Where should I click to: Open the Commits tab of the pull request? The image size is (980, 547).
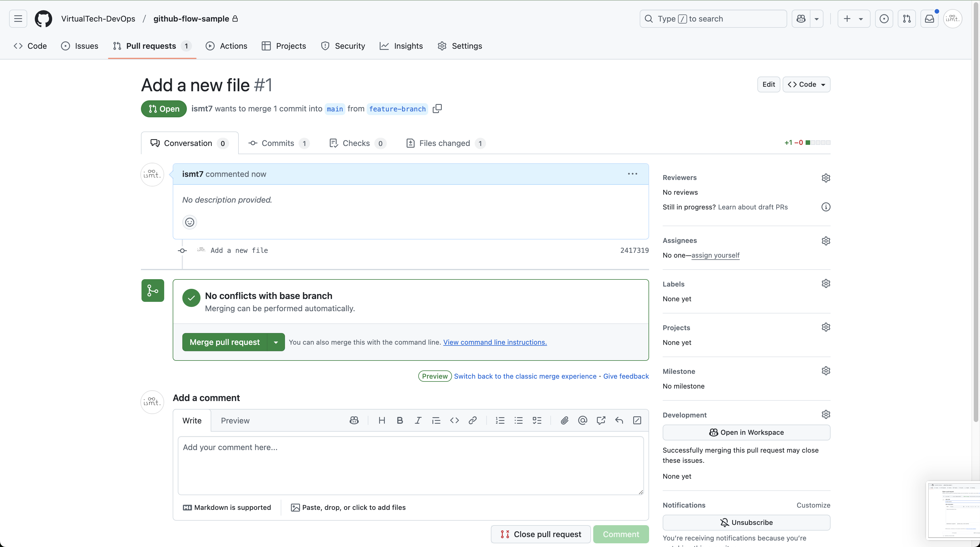279,143
